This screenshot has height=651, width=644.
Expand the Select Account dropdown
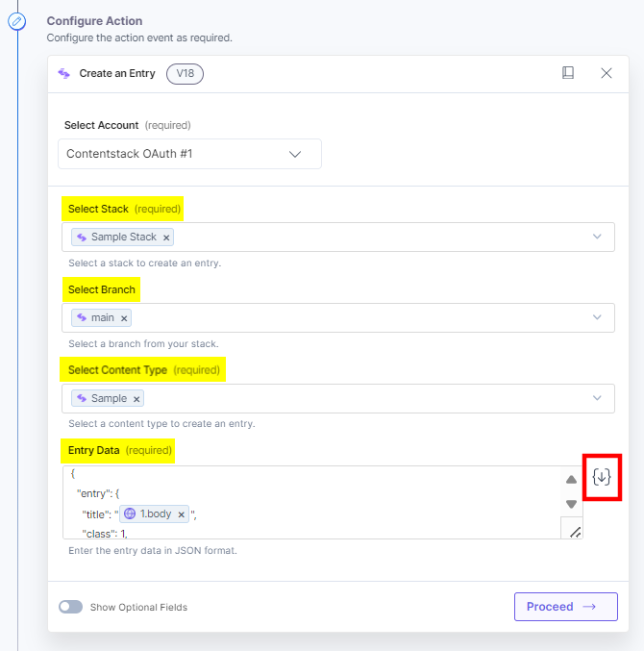click(x=295, y=154)
